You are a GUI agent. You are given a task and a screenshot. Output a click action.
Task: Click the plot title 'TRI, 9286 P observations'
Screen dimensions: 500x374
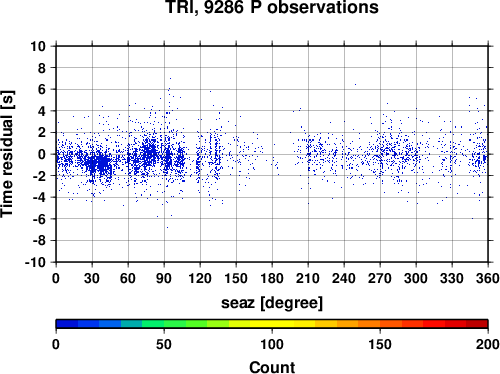pos(272,7)
